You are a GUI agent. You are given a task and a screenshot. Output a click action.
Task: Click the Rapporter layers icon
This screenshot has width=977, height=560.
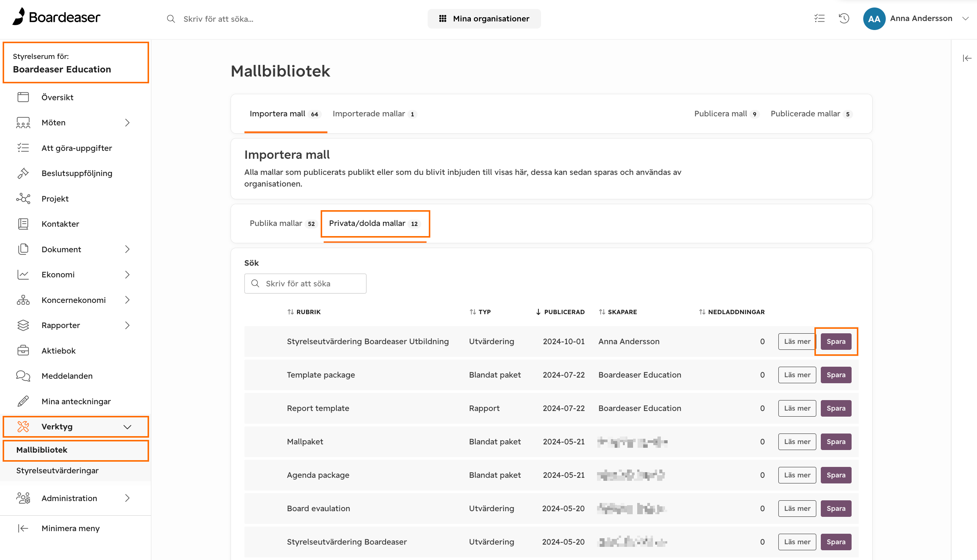(x=23, y=325)
